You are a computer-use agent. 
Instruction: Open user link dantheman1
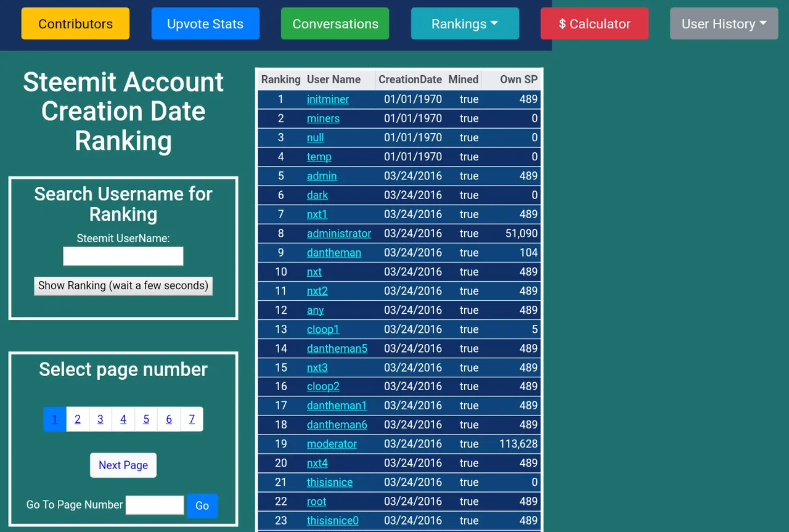point(337,406)
